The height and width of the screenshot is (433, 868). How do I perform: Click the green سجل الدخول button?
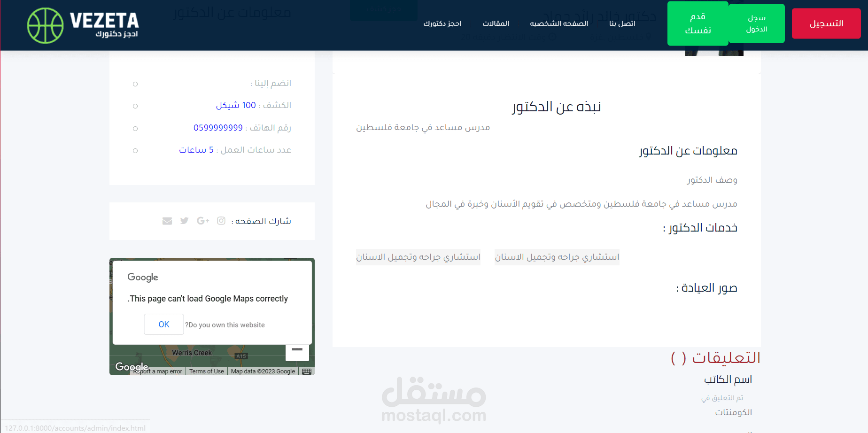click(x=757, y=23)
